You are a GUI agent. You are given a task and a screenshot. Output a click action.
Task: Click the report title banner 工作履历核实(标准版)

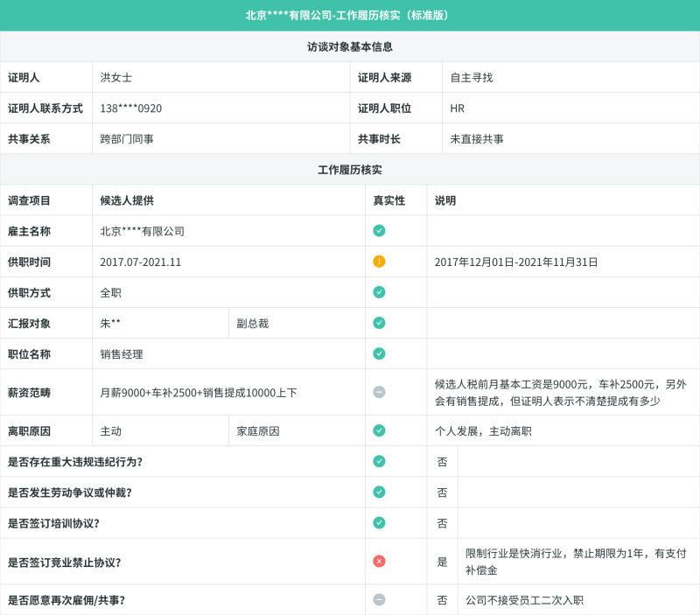click(x=350, y=16)
